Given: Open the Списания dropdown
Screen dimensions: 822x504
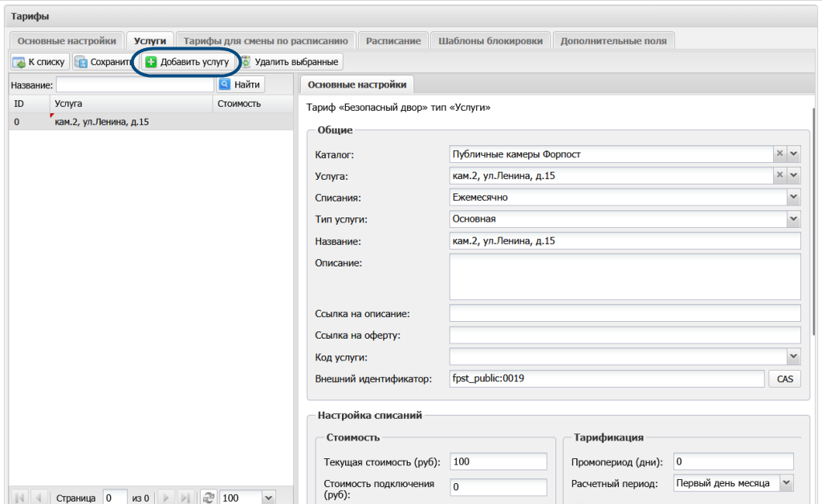Looking at the screenshot, I should click(x=794, y=197).
